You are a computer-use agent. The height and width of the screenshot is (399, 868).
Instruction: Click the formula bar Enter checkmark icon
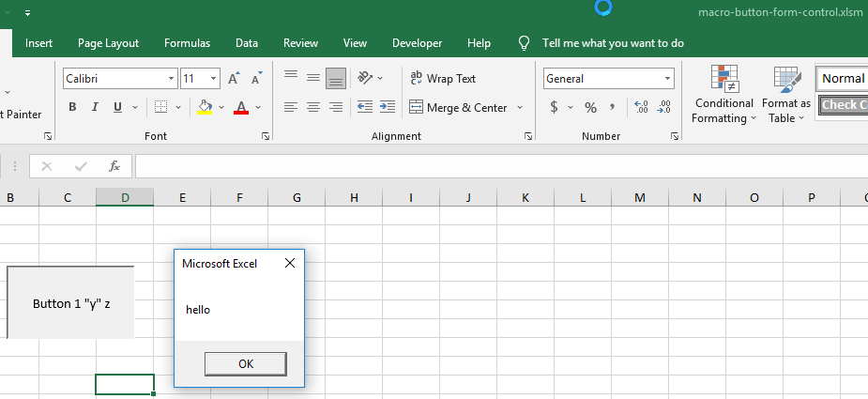click(81, 166)
